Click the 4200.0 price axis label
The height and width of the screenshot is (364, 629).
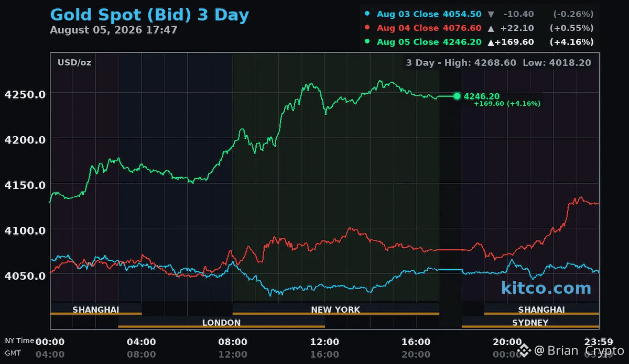coord(25,139)
